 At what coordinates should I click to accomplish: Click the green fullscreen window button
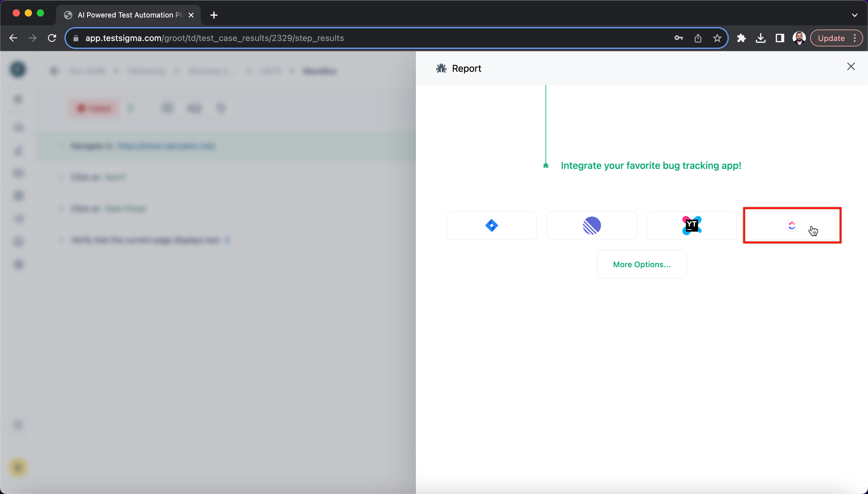click(x=40, y=13)
